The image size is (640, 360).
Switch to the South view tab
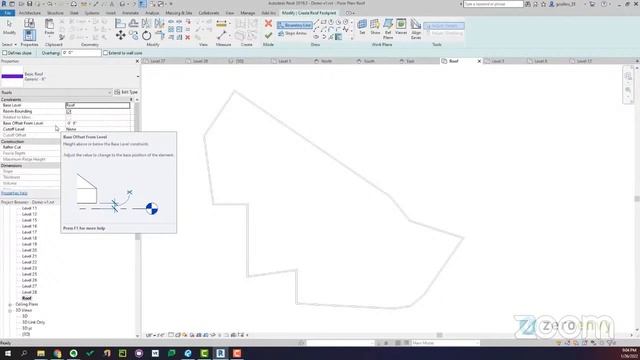369,61
